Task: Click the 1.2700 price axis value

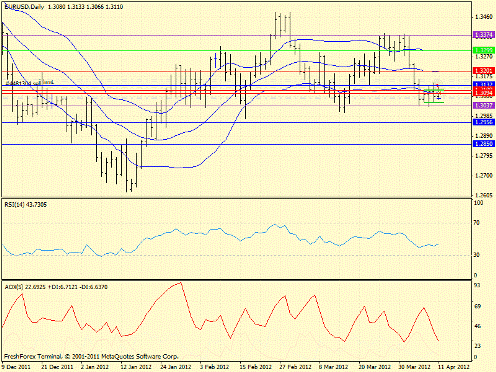Action: [484, 176]
